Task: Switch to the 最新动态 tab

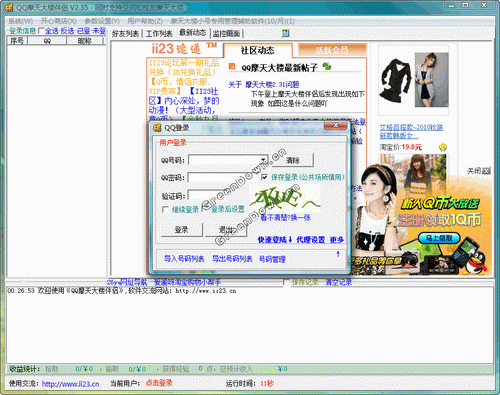Action: coord(193,33)
